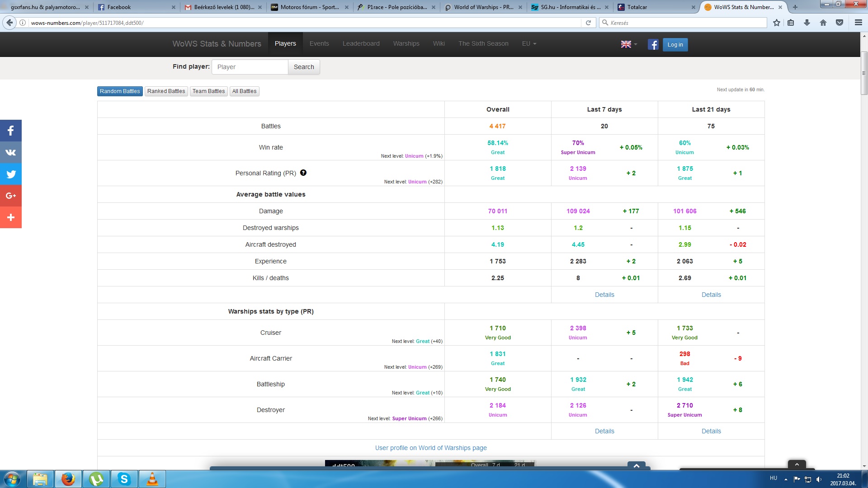
Task: Expand the bottom panel chevron up
Action: [636, 465]
